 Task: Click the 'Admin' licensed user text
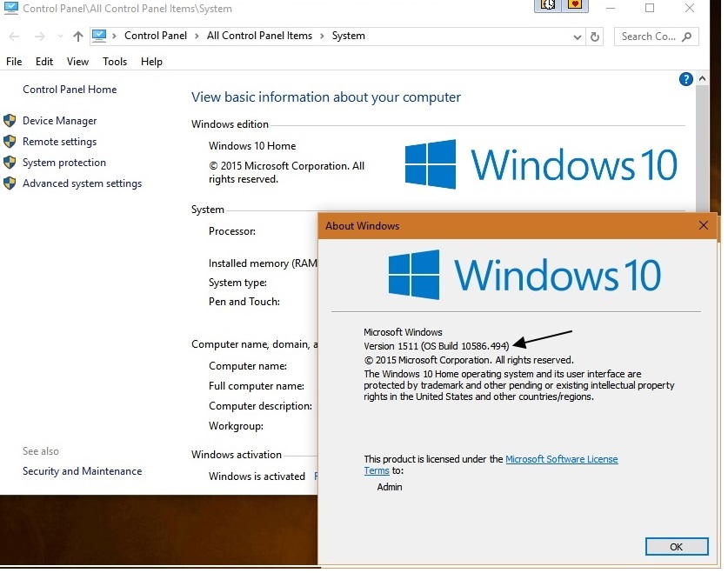390,487
